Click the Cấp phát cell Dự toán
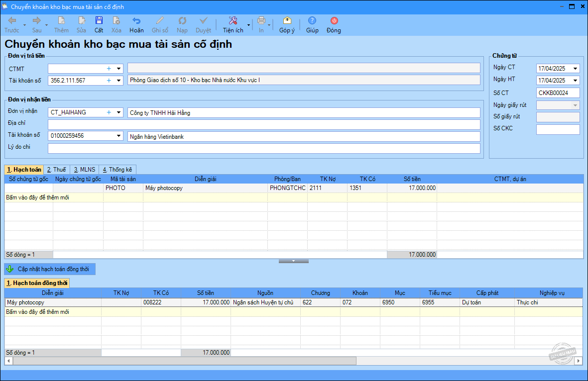The width and height of the screenshot is (588, 381). 487,302
